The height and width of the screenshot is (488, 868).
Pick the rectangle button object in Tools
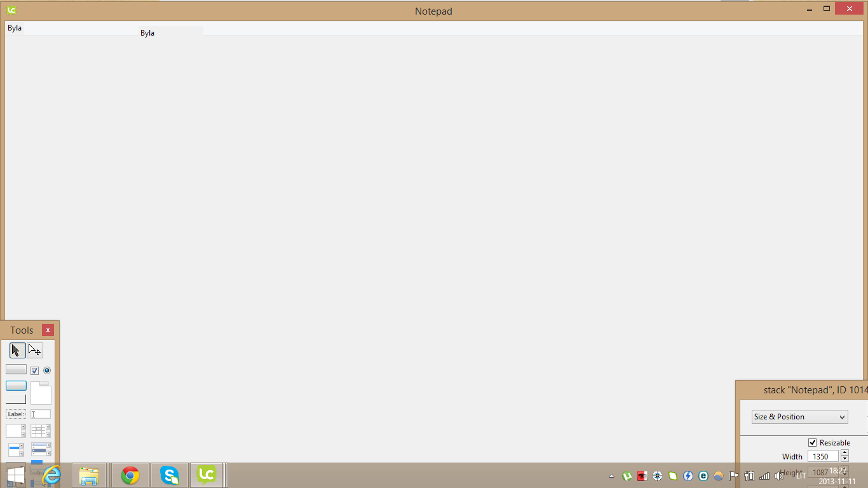pyautogui.click(x=16, y=399)
